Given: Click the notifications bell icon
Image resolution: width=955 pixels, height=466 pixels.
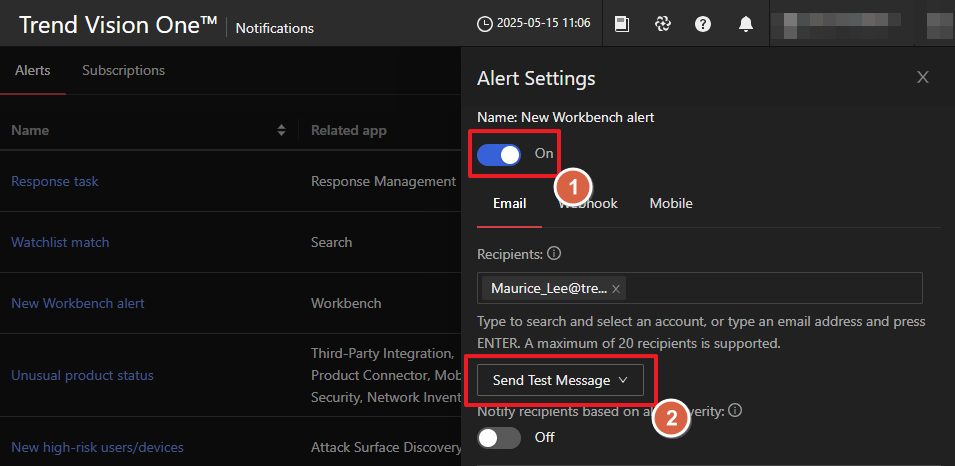Looking at the screenshot, I should (x=746, y=24).
